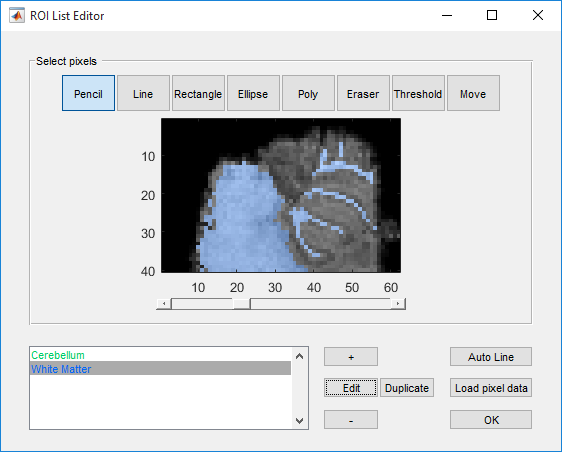This screenshot has height=452, width=562.
Task: Select Cerebellum in the ROI list
Action: coord(160,355)
